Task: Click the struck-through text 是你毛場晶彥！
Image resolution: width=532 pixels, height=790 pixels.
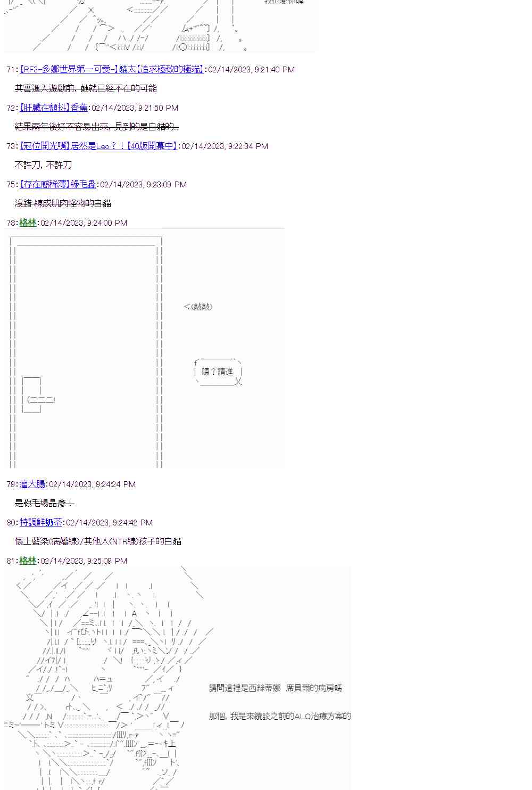Action: point(45,503)
